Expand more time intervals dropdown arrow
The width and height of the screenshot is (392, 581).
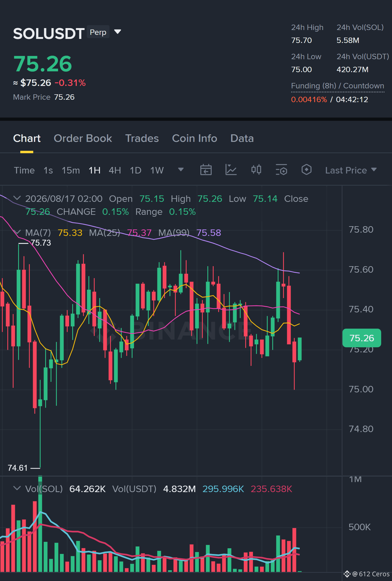[181, 170]
